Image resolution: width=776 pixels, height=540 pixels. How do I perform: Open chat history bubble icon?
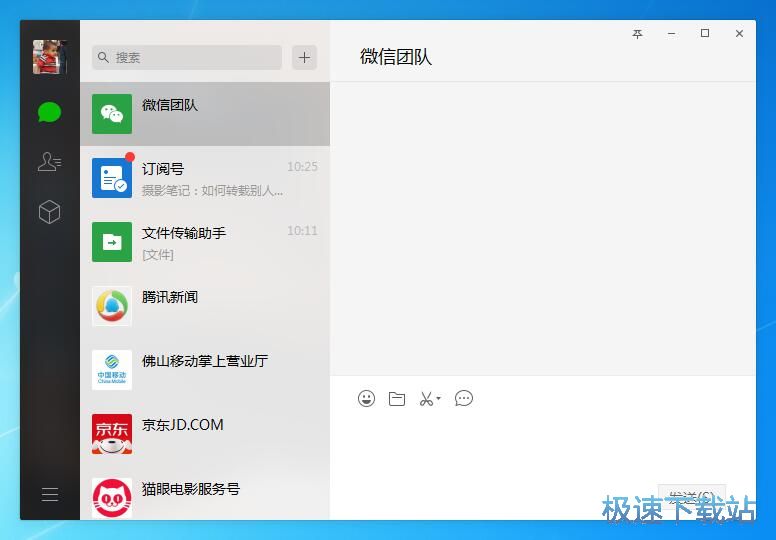coord(464,398)
